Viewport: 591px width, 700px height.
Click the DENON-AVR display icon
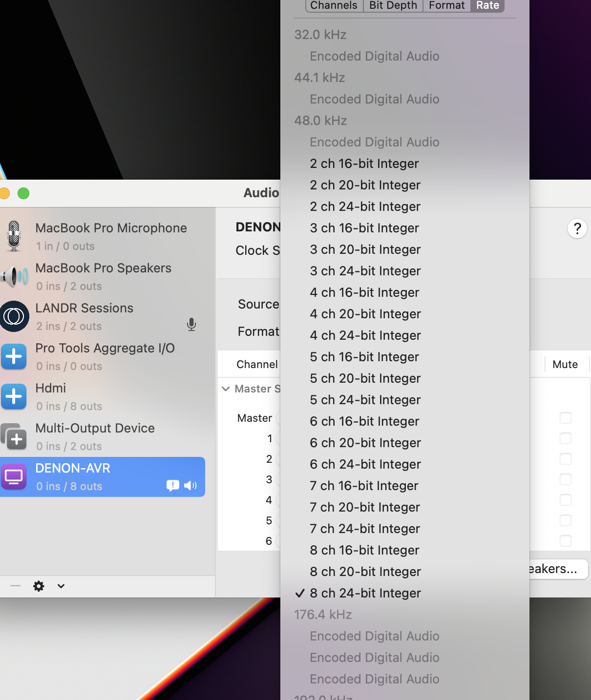click(14, 476)
